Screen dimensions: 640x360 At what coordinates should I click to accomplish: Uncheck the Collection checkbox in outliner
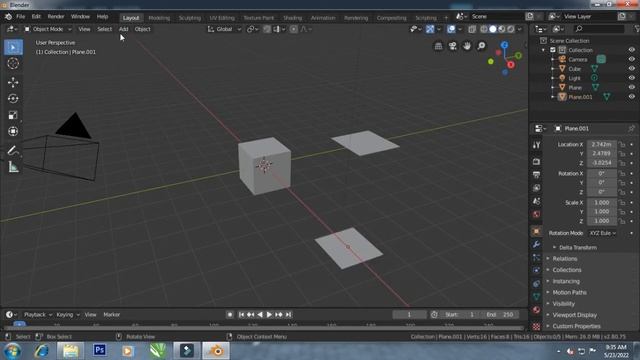(x=553, y=50)
